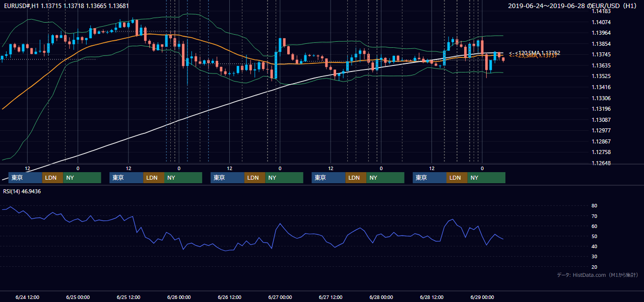
Task: Select the 6/28 00:00 time axis label
Action: 381,297
